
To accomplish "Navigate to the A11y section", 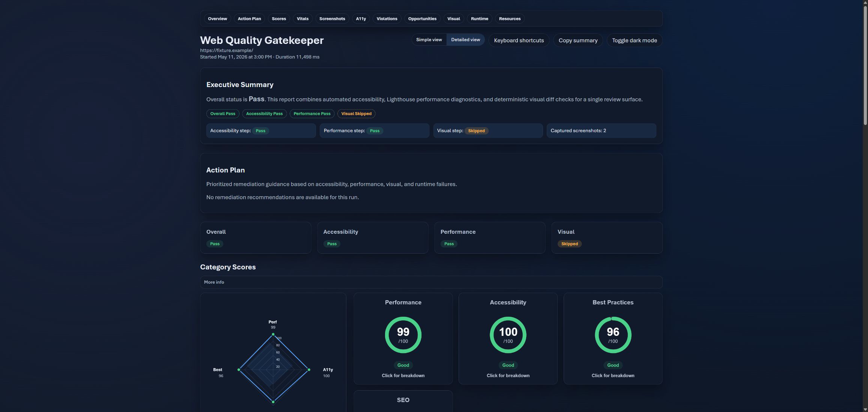I will 361,19.
